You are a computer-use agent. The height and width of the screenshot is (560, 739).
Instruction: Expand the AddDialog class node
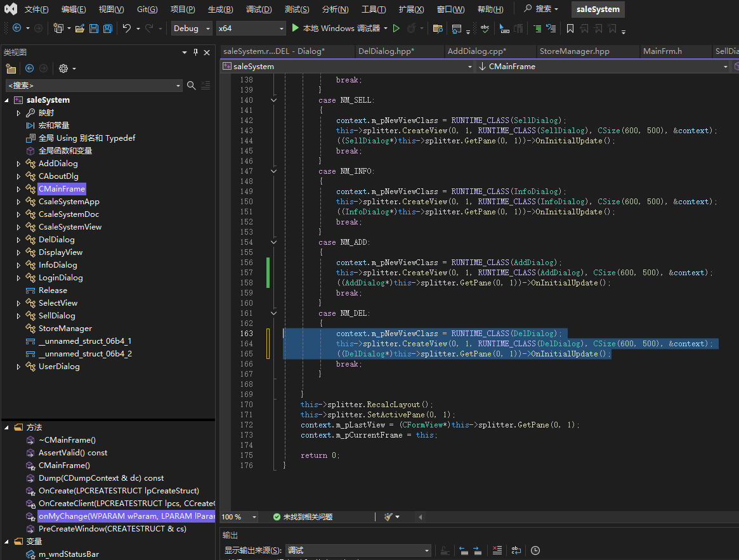point(18,164)
